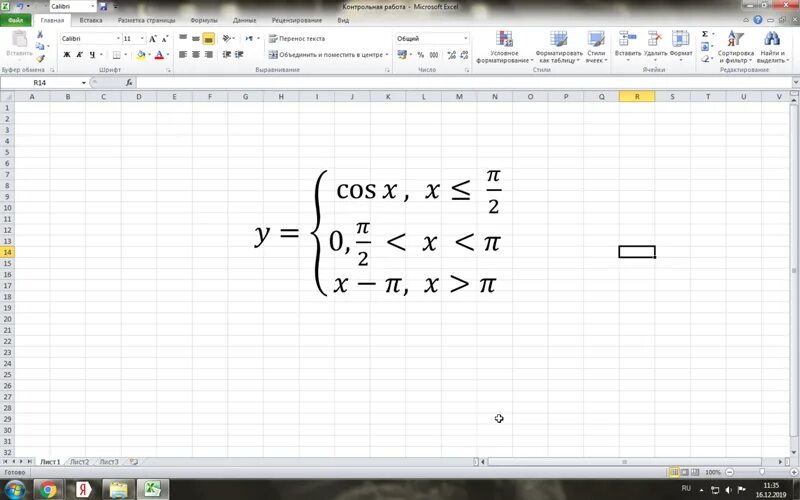800x500 pixels.
Task: Open Format as Table (Форматировать как таблицу)
Action: click(559, 47)
